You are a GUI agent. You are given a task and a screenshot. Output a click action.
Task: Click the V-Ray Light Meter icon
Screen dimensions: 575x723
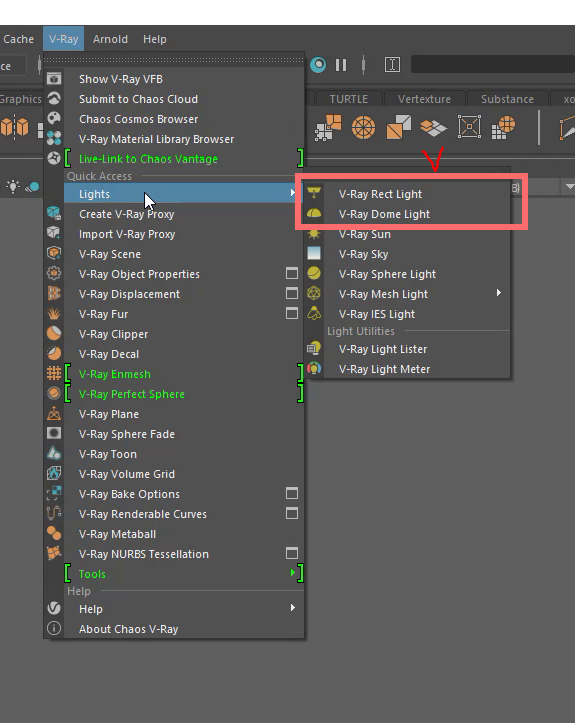(x=314, y=368)
